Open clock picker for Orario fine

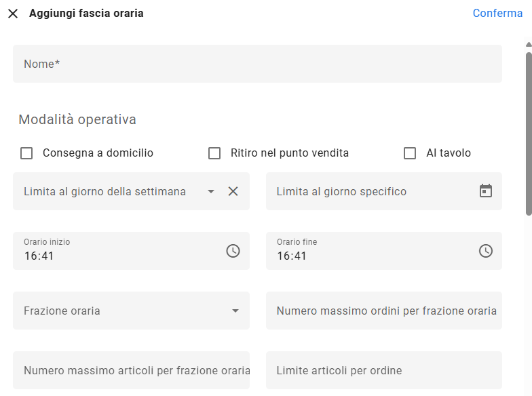pos(486,251)
